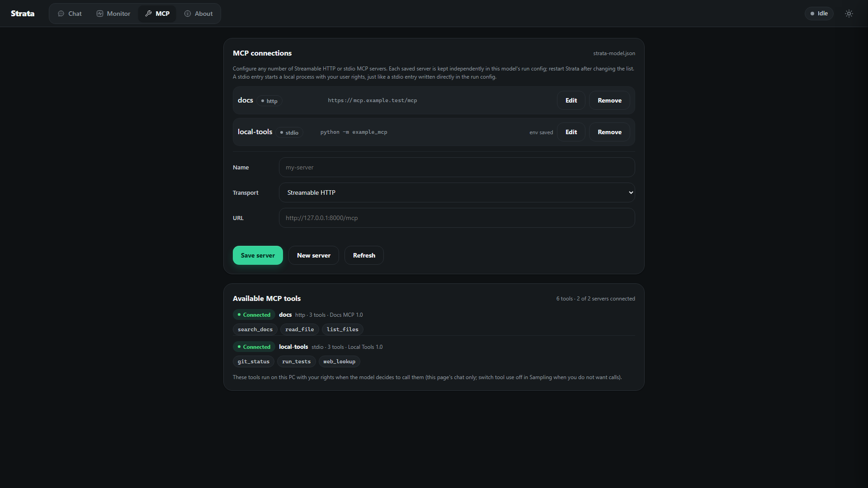
Task: Go to the About tab
Action: point(198,14)
